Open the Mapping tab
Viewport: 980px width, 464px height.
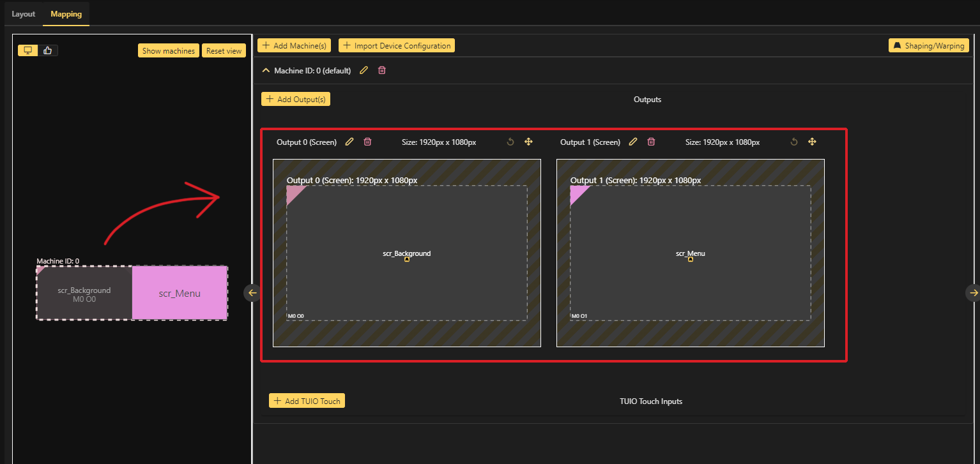click(x=66, y=14)
